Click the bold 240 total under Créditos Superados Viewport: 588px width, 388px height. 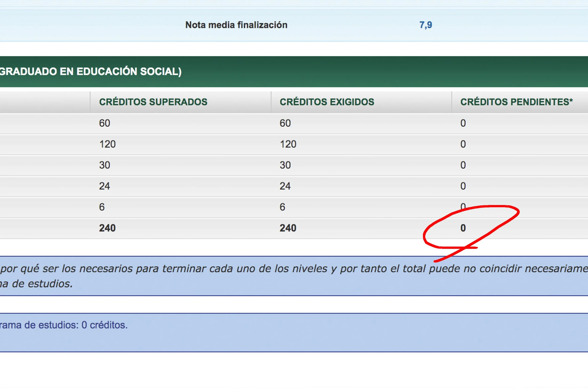(107, 228)
